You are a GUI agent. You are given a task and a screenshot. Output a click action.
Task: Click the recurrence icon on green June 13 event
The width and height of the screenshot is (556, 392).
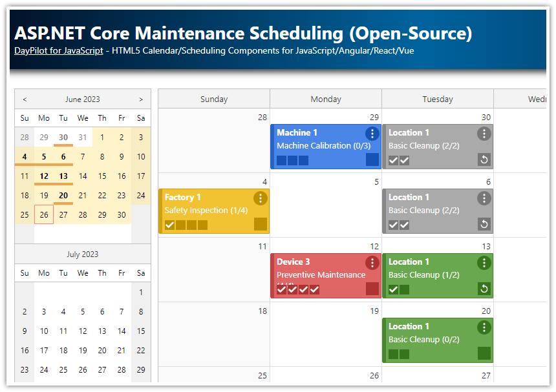coord(484,289)
